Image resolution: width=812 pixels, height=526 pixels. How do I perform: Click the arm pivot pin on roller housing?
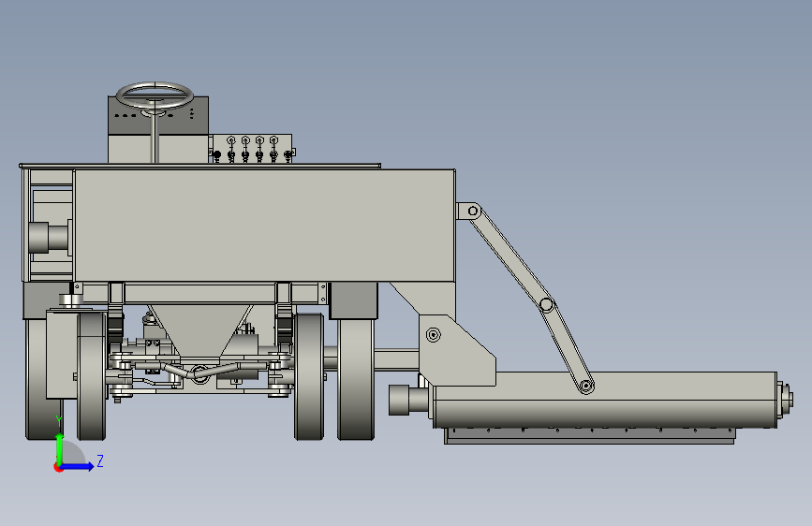coord(585,386)
